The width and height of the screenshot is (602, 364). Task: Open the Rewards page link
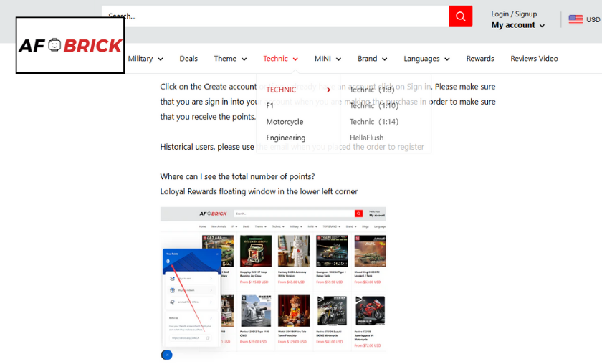pyautogui.click(x=479, y=59)
